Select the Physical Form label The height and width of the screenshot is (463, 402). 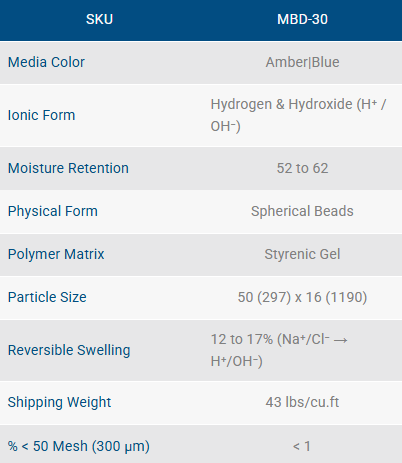(x=53, y=211)
